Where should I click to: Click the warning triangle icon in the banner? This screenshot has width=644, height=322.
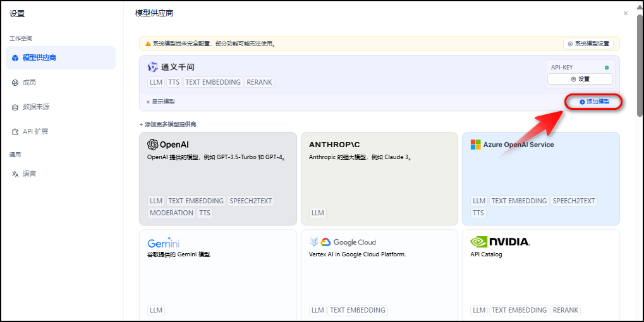coord(149,44)
